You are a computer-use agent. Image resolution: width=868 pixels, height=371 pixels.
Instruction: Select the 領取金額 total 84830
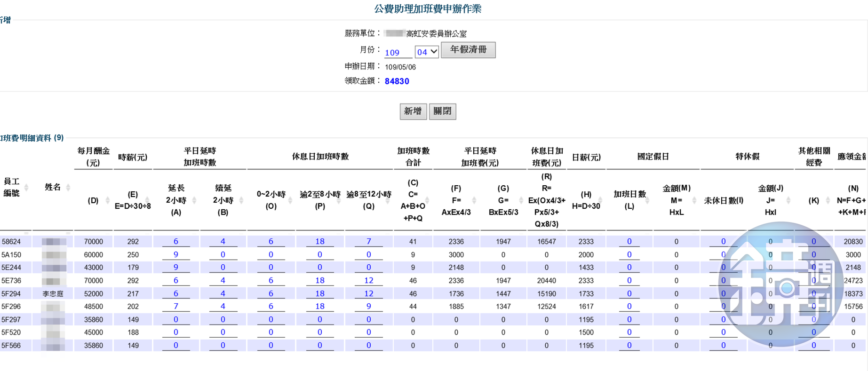coord(397,81)
